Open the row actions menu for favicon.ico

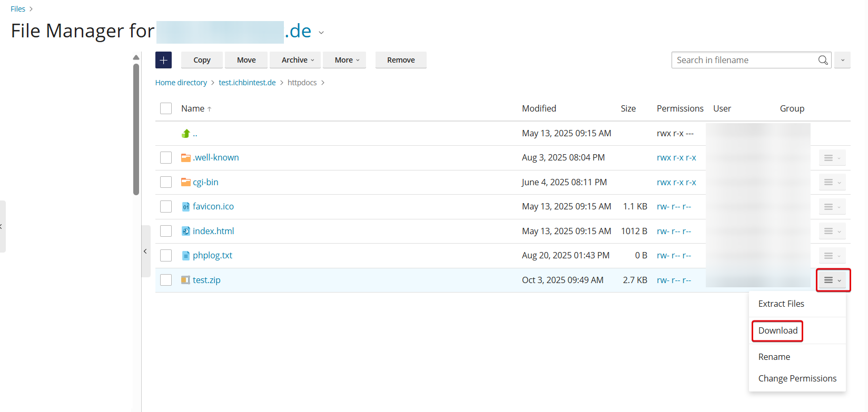(832, 207)
